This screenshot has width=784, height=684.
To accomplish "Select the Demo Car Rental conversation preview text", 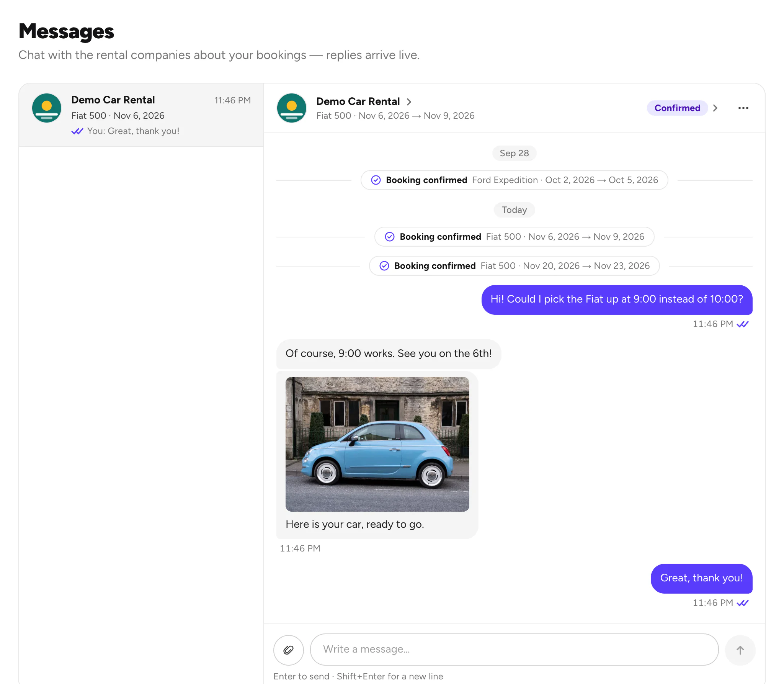I will pos(133,131).
